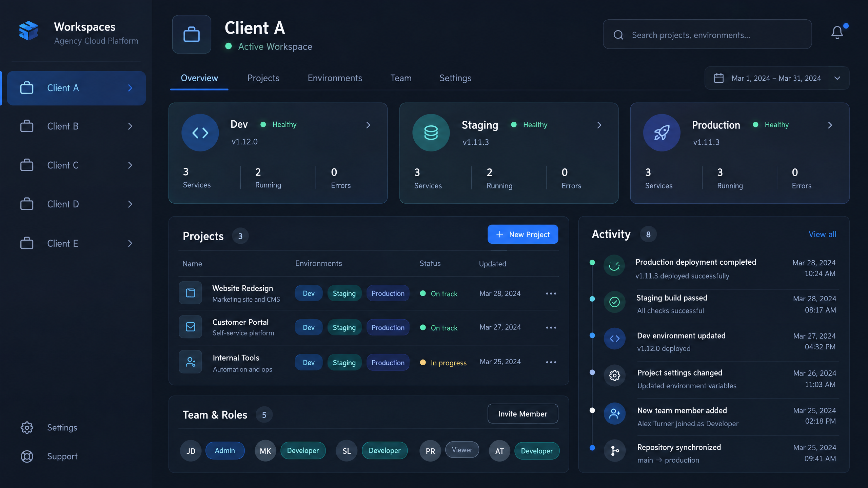Click the Staging database icon
868x488 pixels.
click(x=431, y=133)
